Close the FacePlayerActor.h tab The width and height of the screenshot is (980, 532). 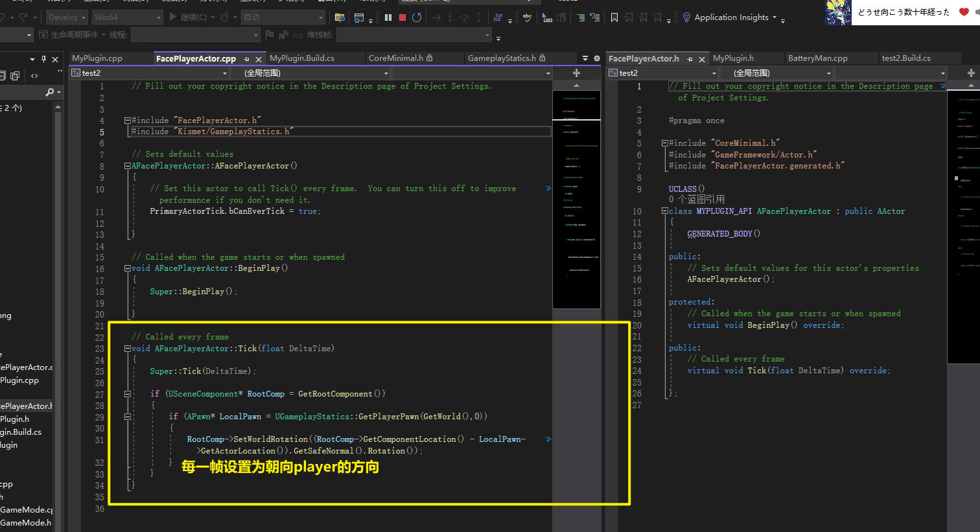(701, 59)
